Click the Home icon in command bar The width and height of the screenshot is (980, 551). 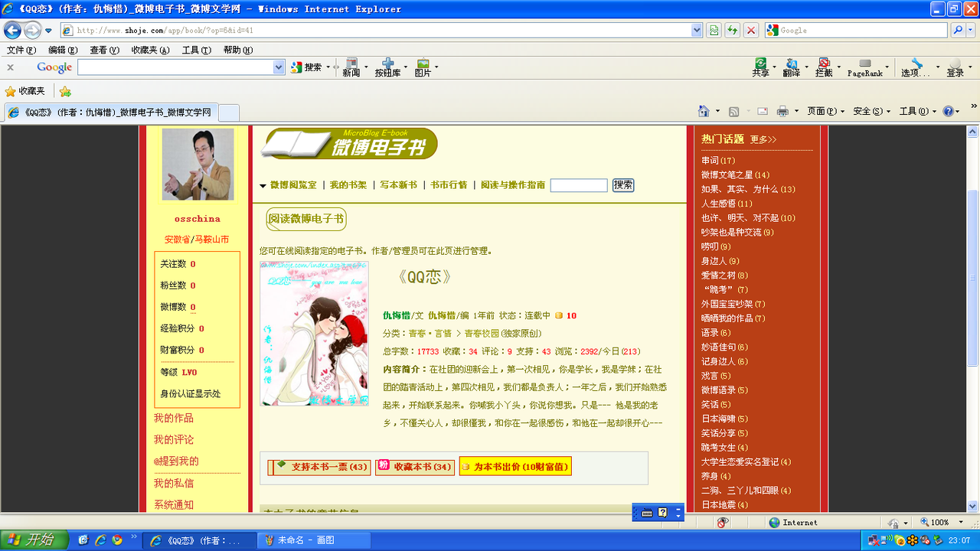tap(704, 112)
